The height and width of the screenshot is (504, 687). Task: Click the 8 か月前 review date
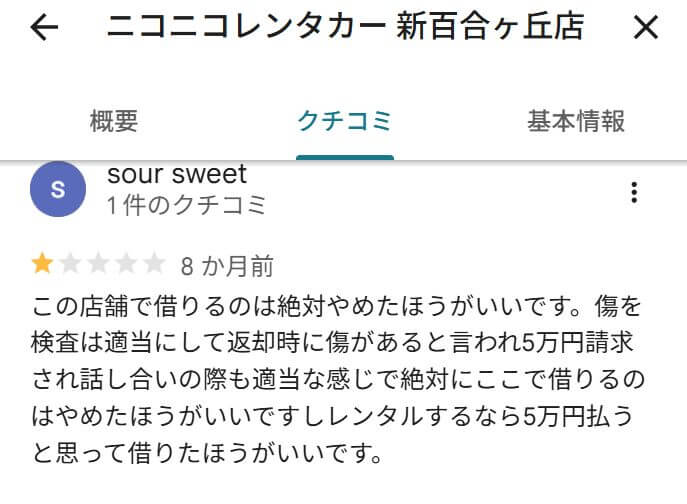tap(227, 266)
